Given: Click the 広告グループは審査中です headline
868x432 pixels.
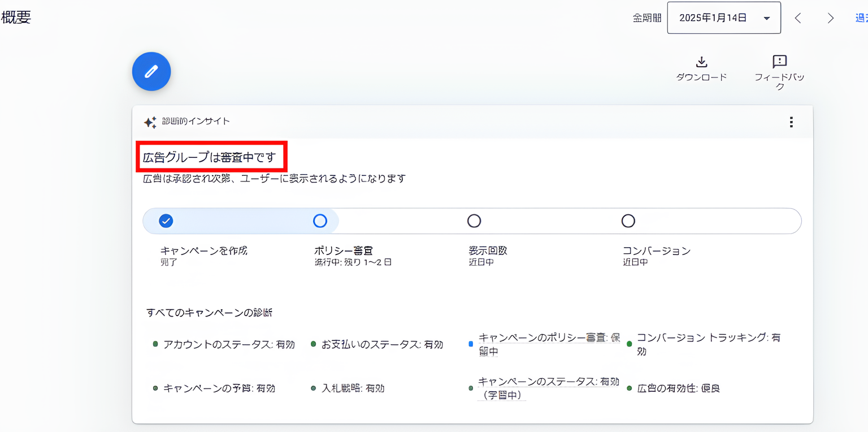Looking at the screenshot, I should coord(211,157).
